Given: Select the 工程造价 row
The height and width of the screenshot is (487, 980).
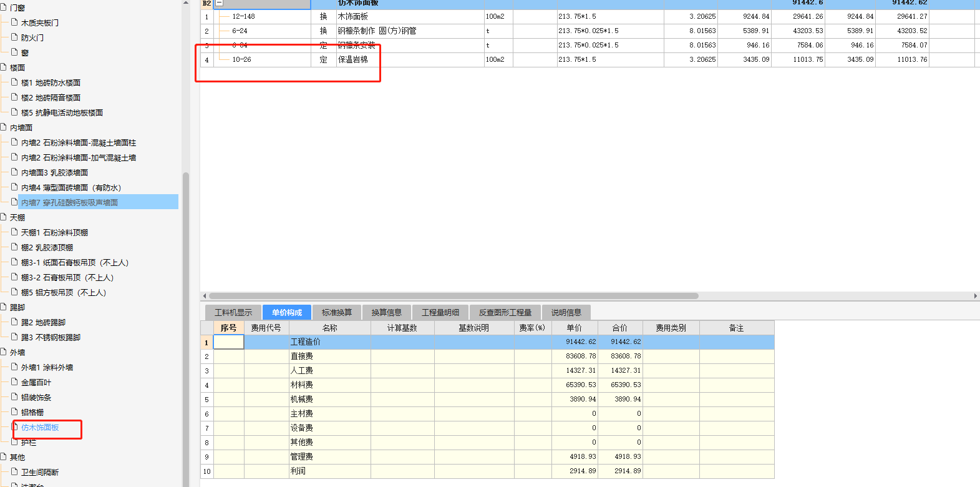Looking at the screenshot, I should [x=487, y=342].
